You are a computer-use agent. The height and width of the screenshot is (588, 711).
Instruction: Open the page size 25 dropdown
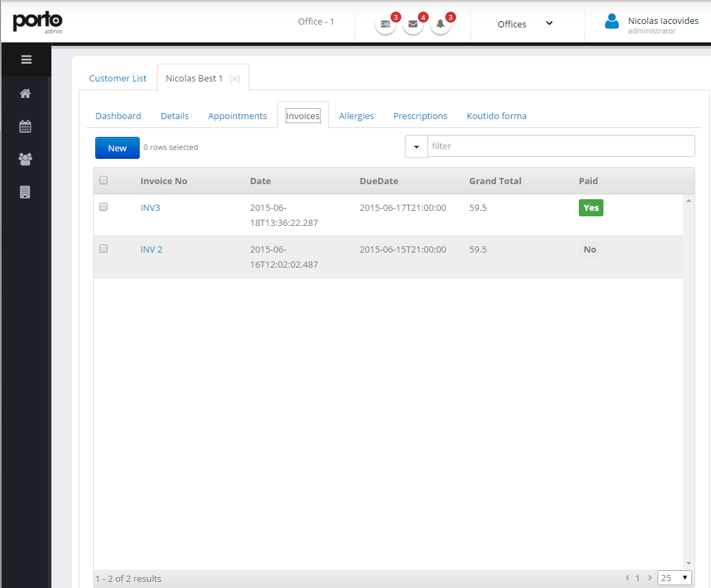point(674,578)
